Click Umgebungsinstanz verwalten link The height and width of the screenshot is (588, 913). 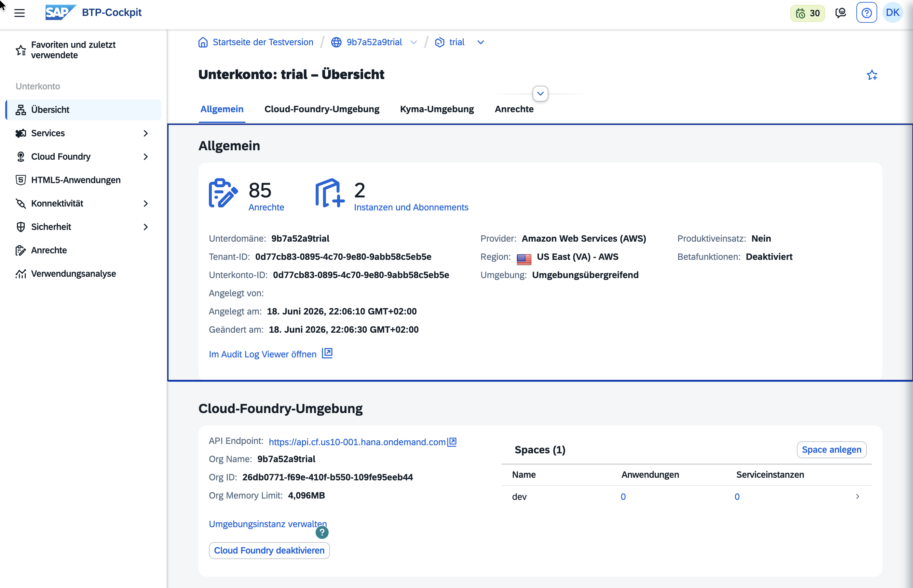(268, 524)
